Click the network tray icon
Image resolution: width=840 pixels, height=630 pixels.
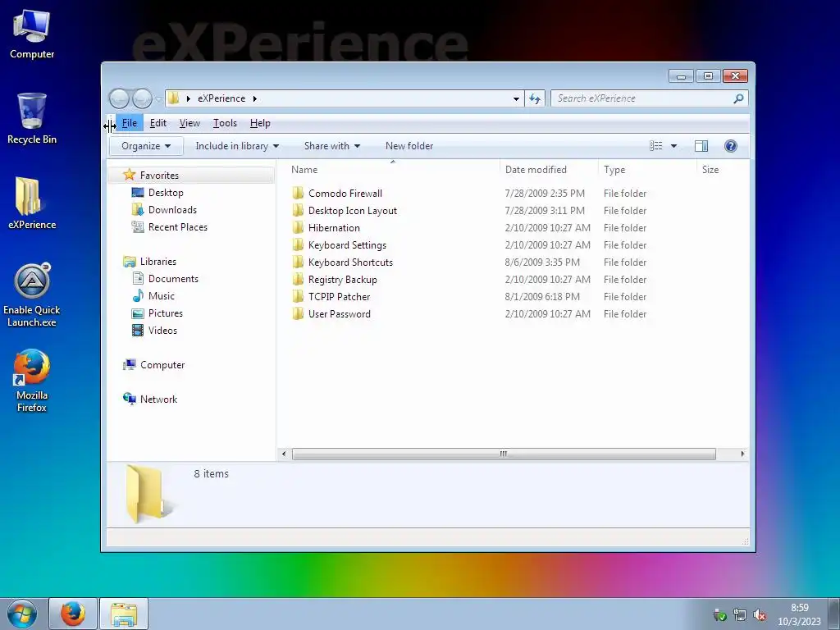coord(740,615)
